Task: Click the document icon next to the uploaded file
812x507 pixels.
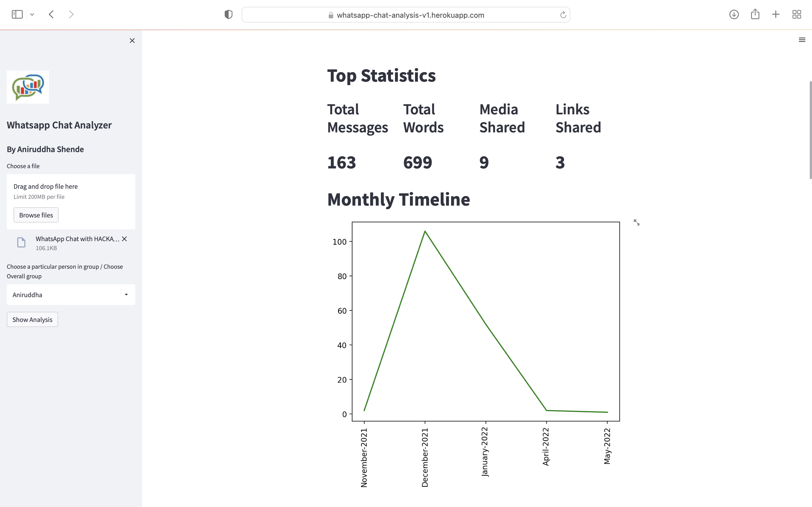Action: click(x=21, y=243)
